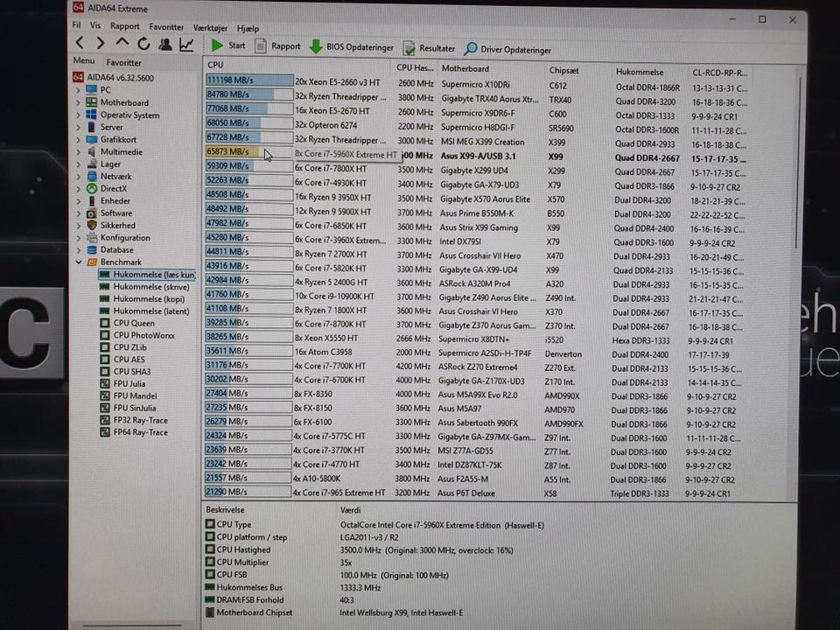Open Resultater in the toolbar
Screen dimensions: 840x630
click(429, 48)
